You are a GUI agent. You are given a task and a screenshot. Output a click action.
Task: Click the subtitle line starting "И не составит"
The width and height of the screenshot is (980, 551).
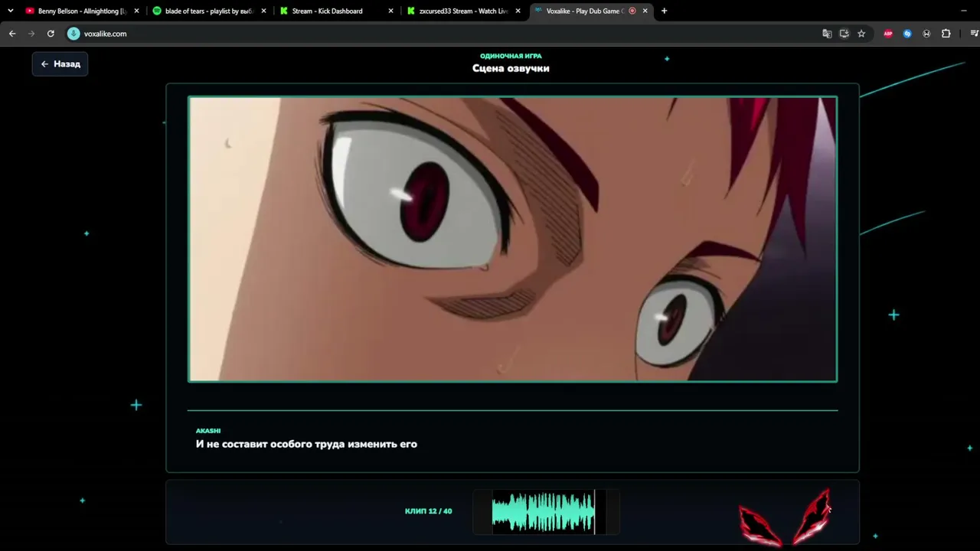point(306,444)
